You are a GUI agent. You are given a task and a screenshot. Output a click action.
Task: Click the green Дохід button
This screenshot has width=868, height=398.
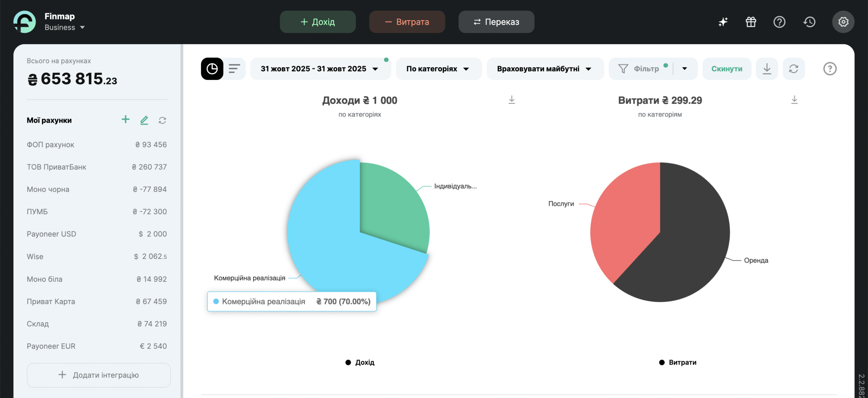pos(318,22)
